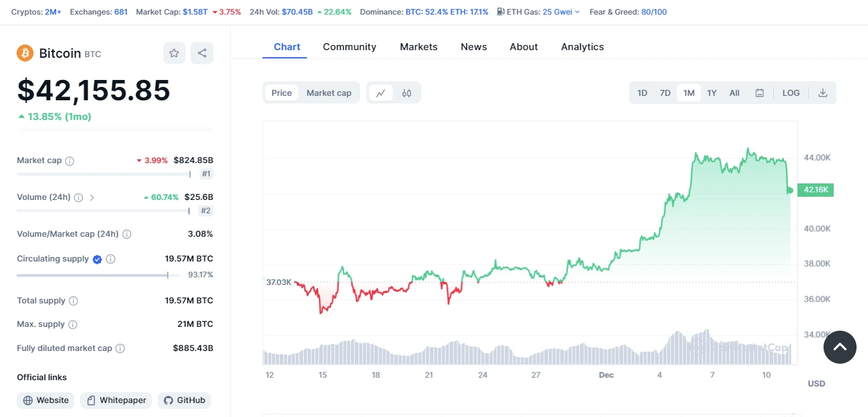Viewport: 868px width, 417px height.
Task: Click the $885.43B fully diluted value
Action: pos(193,348)
